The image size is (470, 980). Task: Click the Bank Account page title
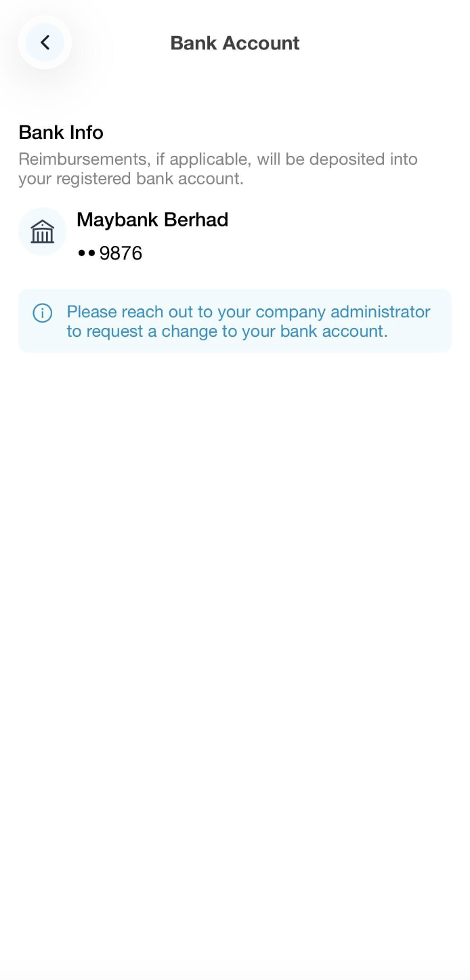(x=234, y=43)
